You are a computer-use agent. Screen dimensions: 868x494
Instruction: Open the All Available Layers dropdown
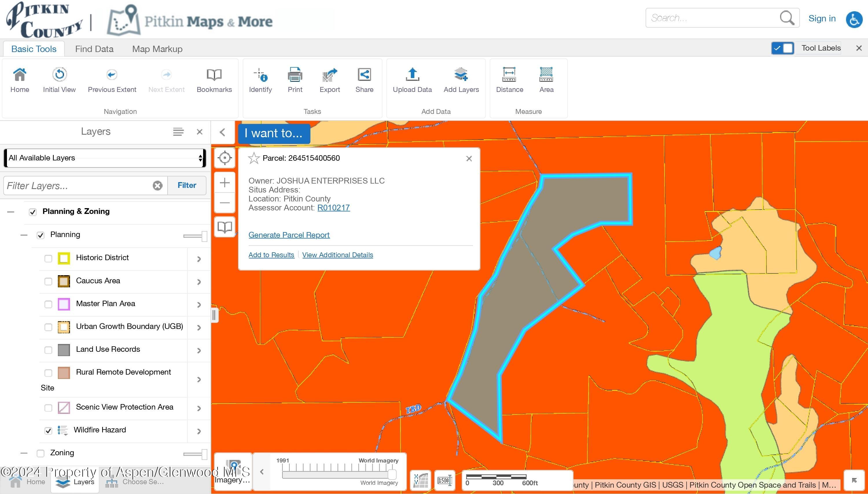(x=105, y=158)
